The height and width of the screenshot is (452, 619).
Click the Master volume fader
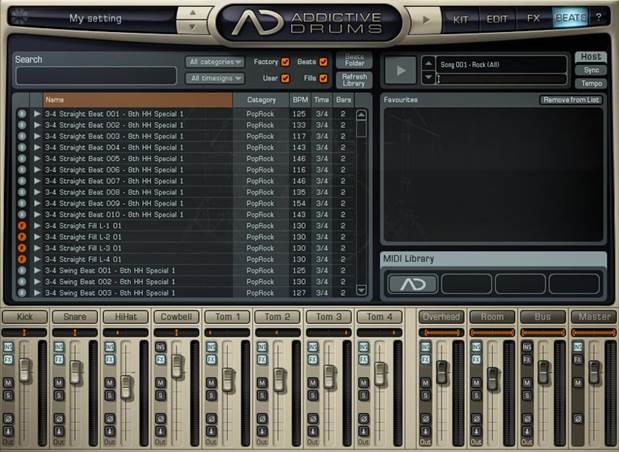[x=594, y=371]
